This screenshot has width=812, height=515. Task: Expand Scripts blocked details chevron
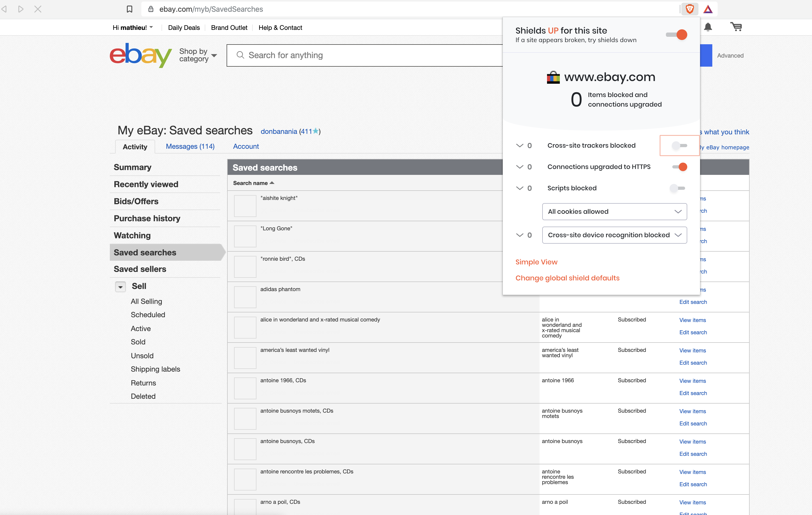pyautogui.click(x=520, y=188)
